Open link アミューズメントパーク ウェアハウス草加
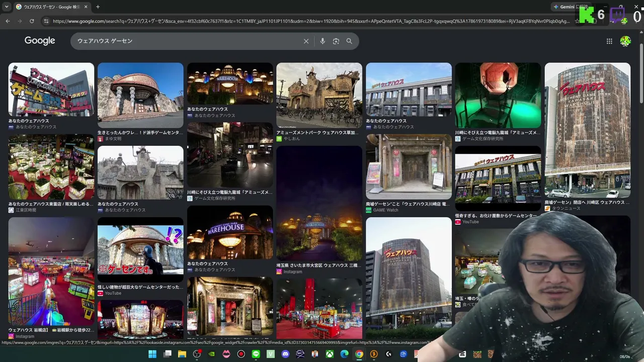Screen dimensions: 644x362 pos(319,133)
